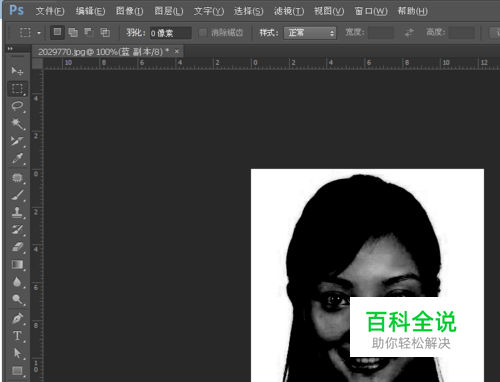Click the 宽度 width input field
This screenshot has height=382, width=500.
(381, 33)
